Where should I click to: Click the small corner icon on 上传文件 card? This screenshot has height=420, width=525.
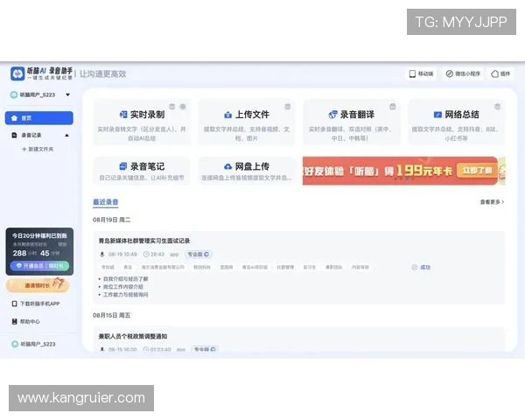tap(288, 107)
